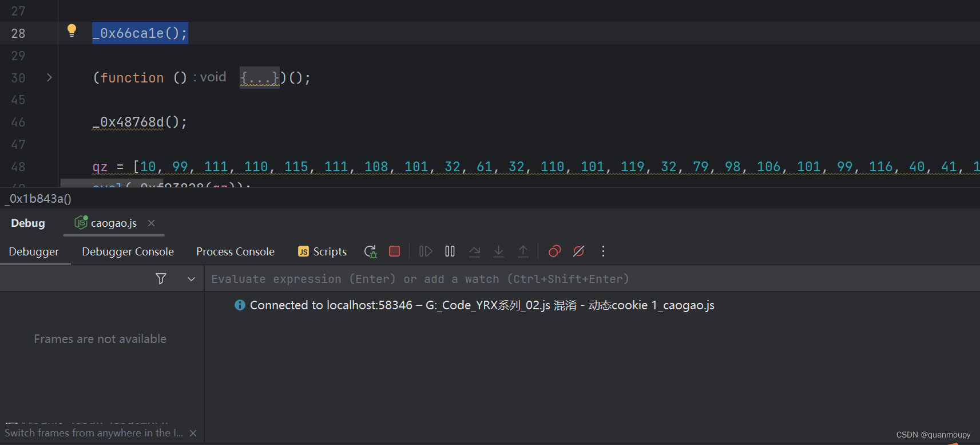Click the Switch frames from anywhere hint text
980x445 pixels.
pyautogui.click(x=94, y=433)
